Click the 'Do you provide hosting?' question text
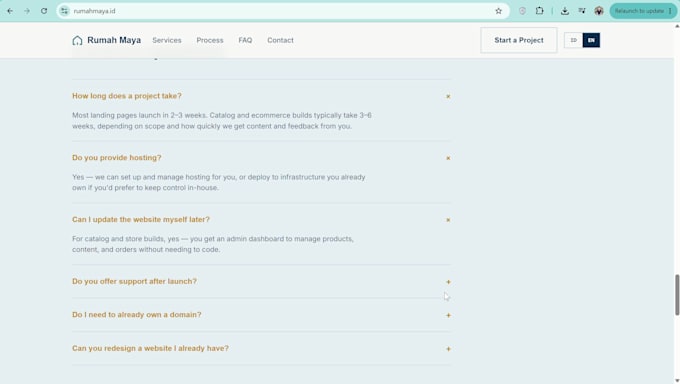The height and width of the screenshot is (384, 680). (x=117, y=158)
